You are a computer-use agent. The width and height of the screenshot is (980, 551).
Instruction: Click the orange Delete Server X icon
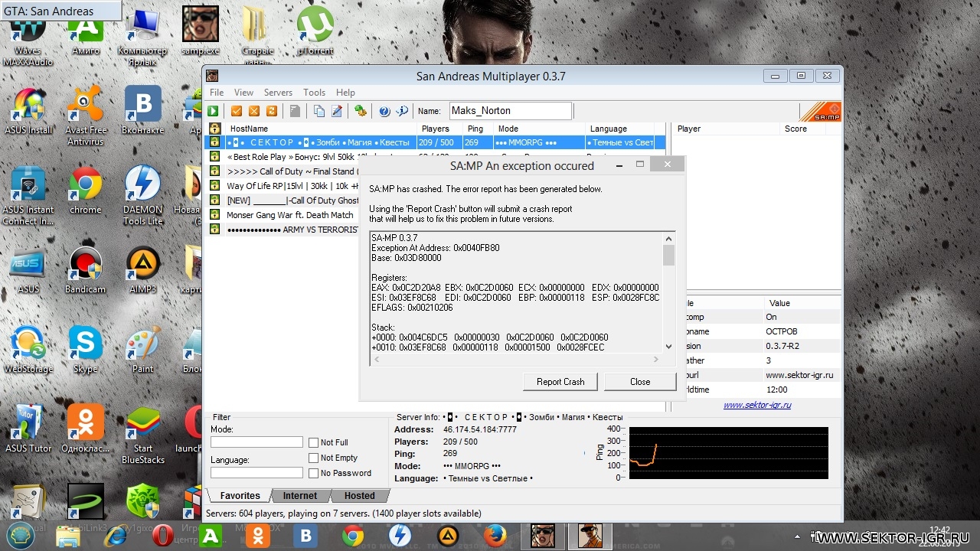click(x=253, y=111)
